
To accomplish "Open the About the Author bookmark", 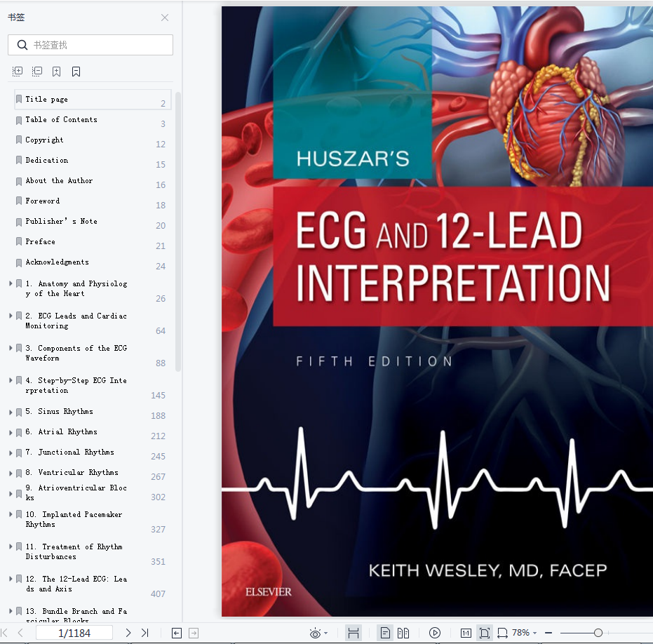I will point(93,181).
